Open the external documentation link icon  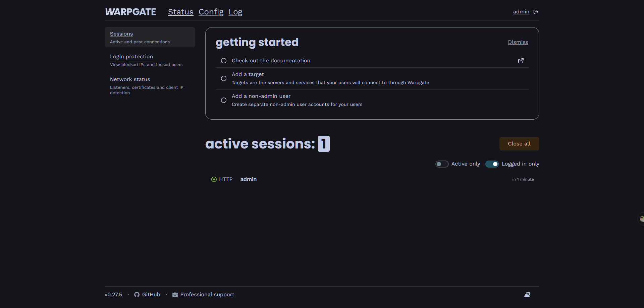point(521,61)
